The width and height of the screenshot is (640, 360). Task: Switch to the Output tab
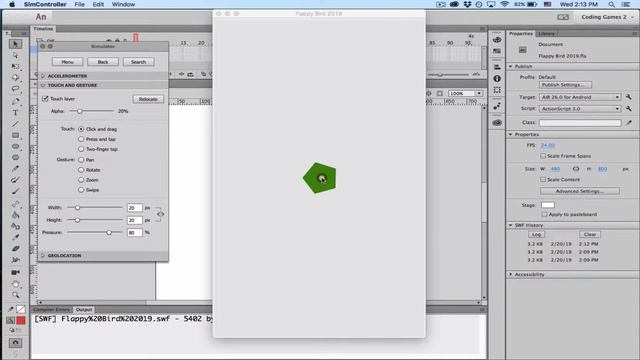(84, 310)
